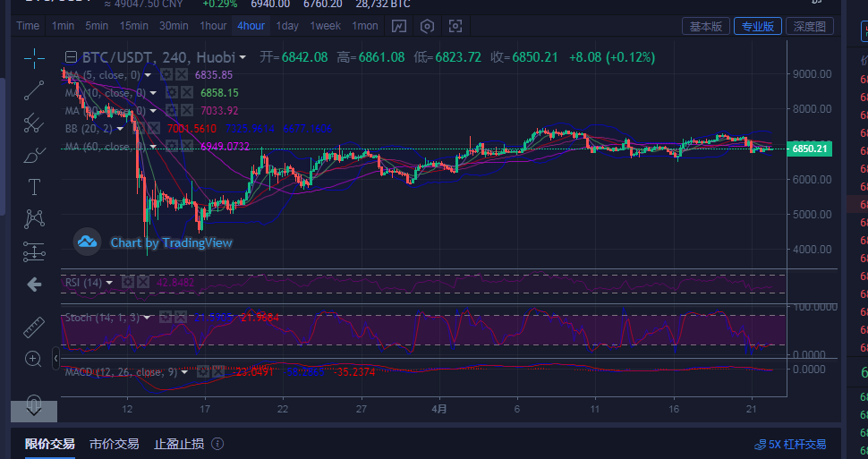
Task: Open the 止盈止损 stop order tab
Action: click(179, 444)
